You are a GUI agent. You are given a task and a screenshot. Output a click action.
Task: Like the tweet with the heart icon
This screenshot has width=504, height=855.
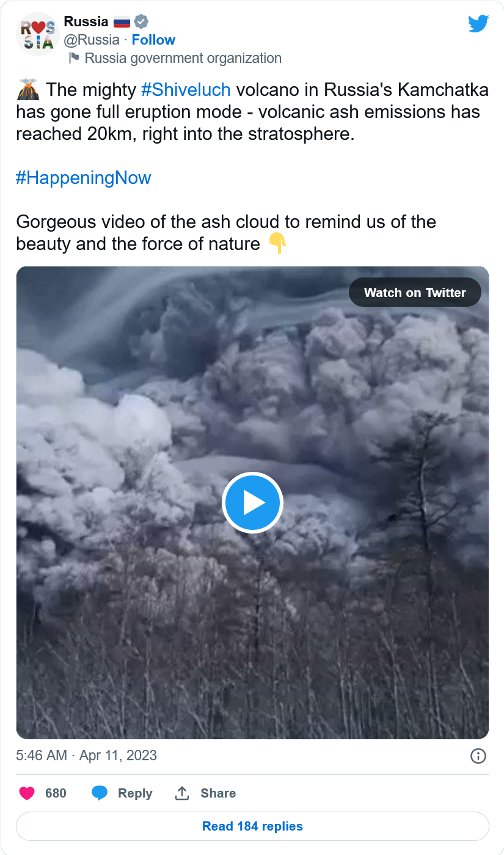(x=27, y=793)
